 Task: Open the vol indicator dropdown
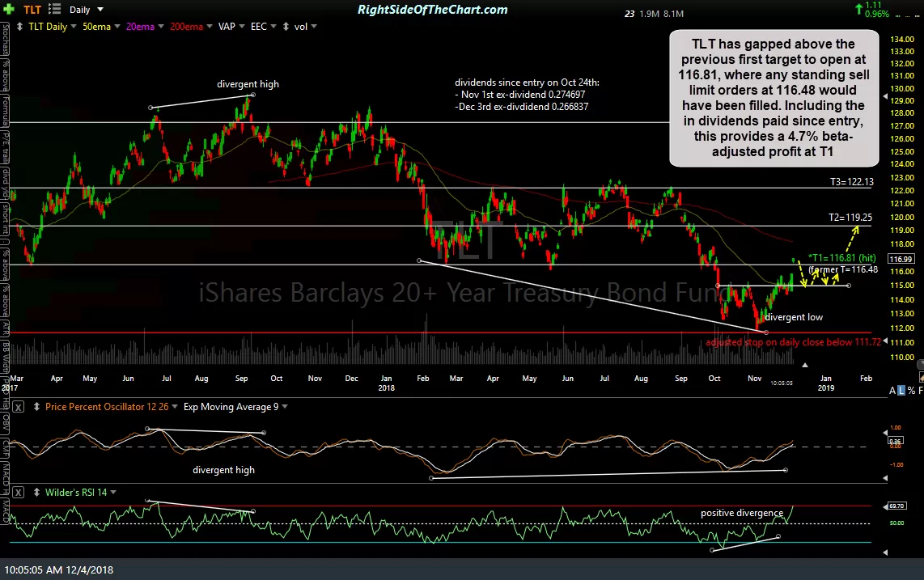click(x=314, y=27)
